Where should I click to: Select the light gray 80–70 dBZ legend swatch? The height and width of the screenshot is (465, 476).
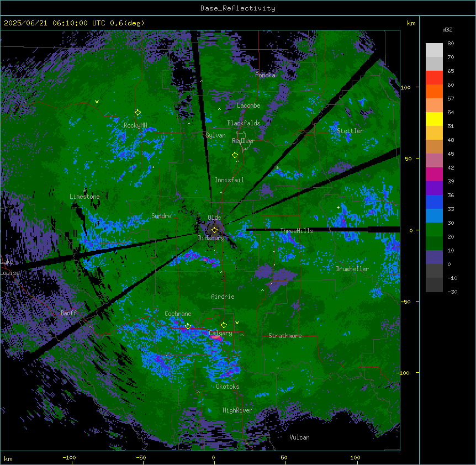[434, 50]
